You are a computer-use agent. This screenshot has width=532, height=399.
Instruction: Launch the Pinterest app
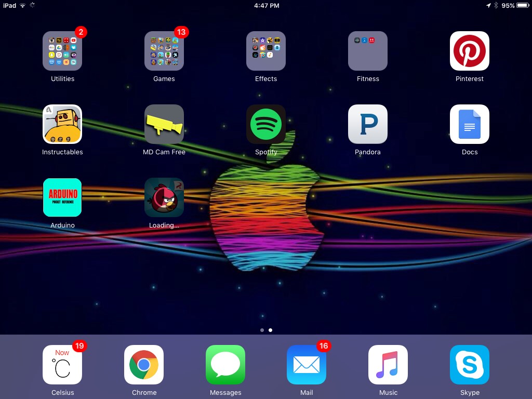click(x=470, y=51)
